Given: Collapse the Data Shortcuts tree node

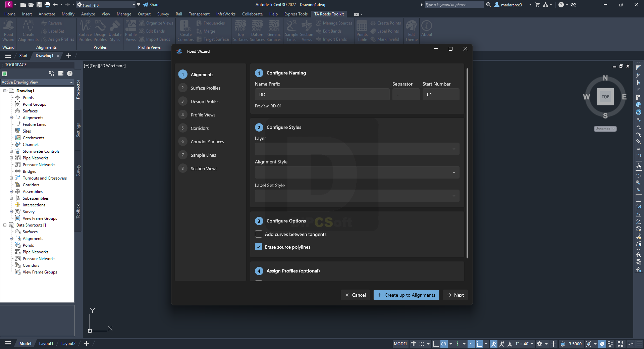Looking at the screenshot, I should [5, 225].
